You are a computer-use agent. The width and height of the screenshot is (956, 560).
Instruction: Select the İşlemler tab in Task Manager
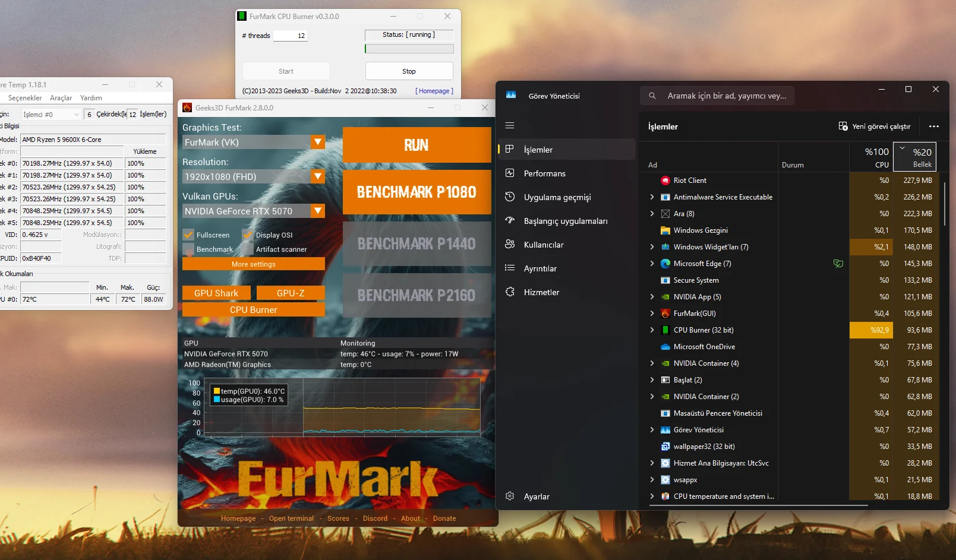coord(567,149)
